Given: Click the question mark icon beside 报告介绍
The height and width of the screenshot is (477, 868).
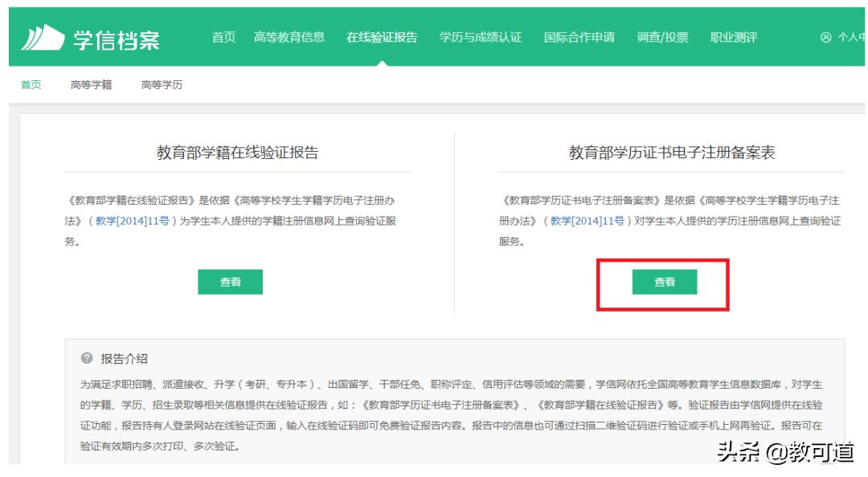Looking at the screenshot, I should [87, 358].
